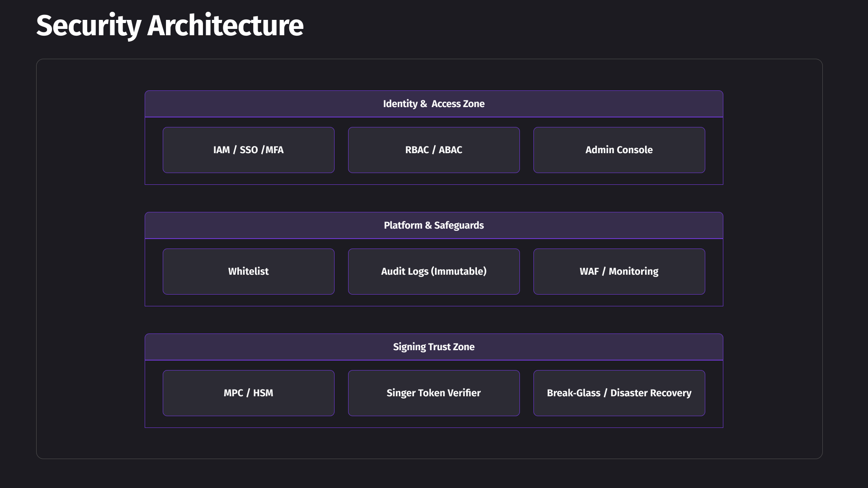Click the 'Singer Token Verifier' text

pyautogui.click(x=434, y=393)
